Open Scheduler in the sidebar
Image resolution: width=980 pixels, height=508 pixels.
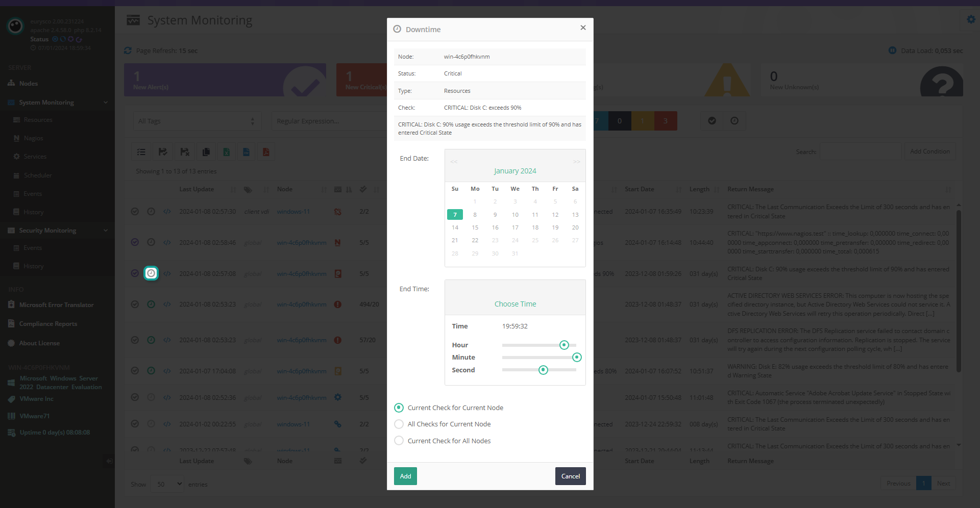(37, 175)
